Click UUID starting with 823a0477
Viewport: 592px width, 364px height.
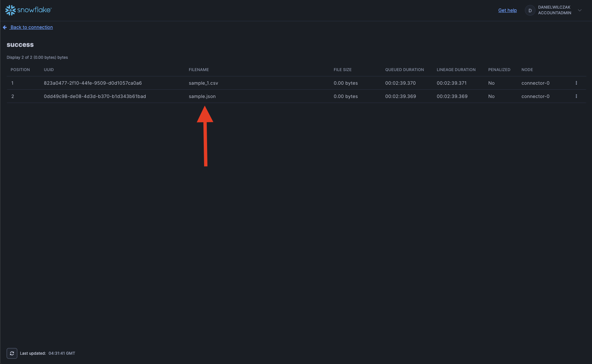point(93,83)
